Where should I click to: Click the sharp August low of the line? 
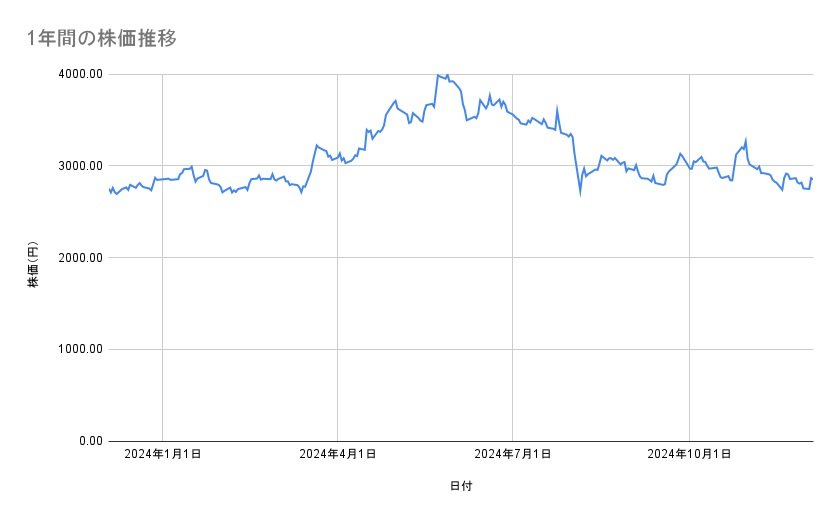pos(580,192)
